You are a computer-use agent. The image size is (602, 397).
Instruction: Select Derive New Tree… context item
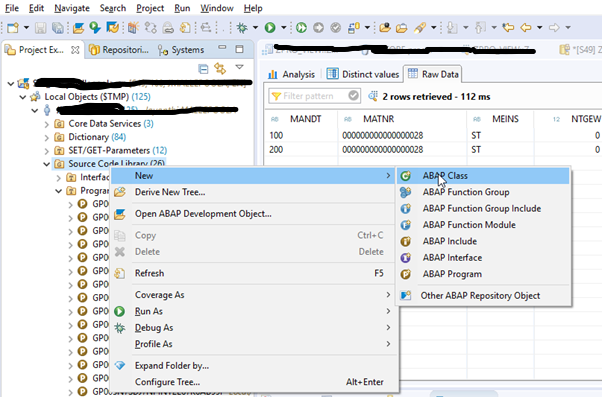click(x=254, y=192)
